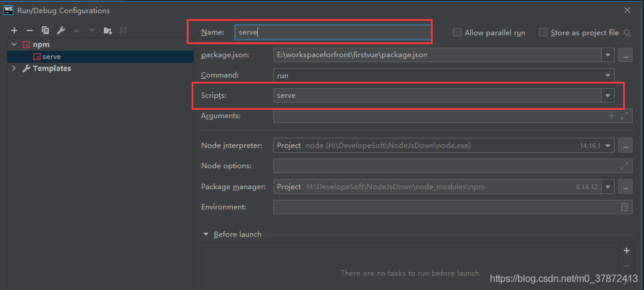Close the Run/Debug Configurations dialog
Viewport: 644px width, 290px height.
(627, 10)
